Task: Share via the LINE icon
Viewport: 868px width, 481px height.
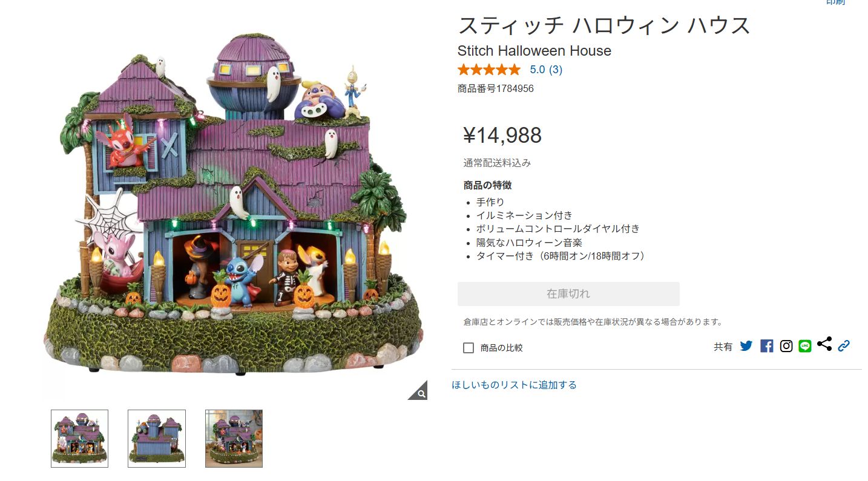Action: (805, 346)
